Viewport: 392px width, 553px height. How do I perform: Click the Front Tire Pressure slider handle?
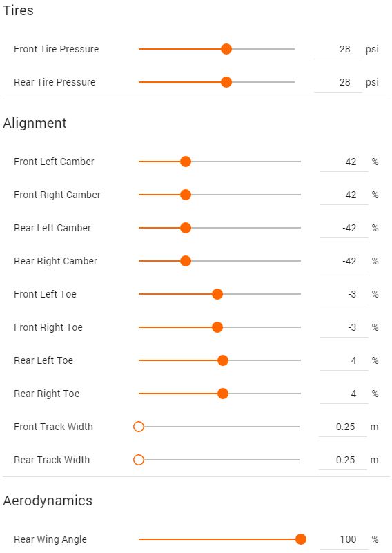(226, 49)
